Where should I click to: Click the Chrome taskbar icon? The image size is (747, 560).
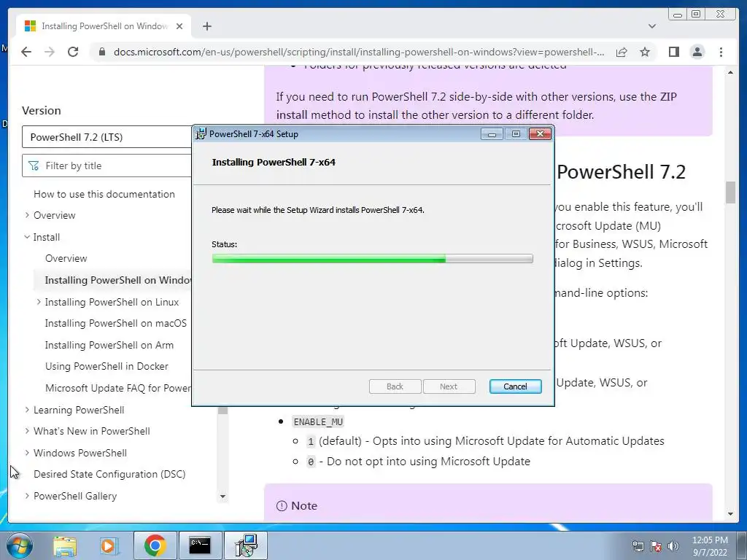155,545
